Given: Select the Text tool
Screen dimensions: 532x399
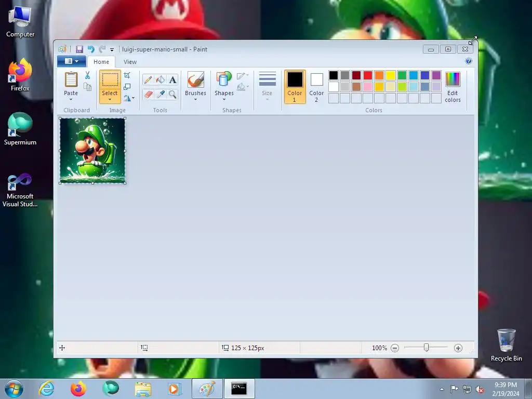Looking at the screenshot, I should 172,79.
